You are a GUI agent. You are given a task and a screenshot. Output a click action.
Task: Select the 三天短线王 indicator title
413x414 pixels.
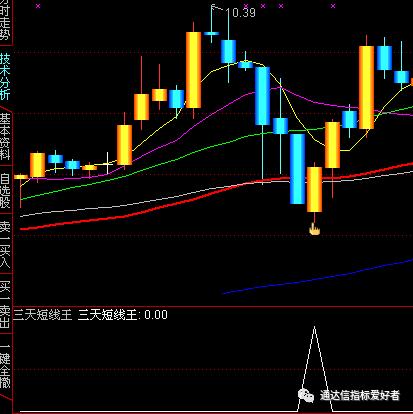pyautogui.click(x=43, y=315)
